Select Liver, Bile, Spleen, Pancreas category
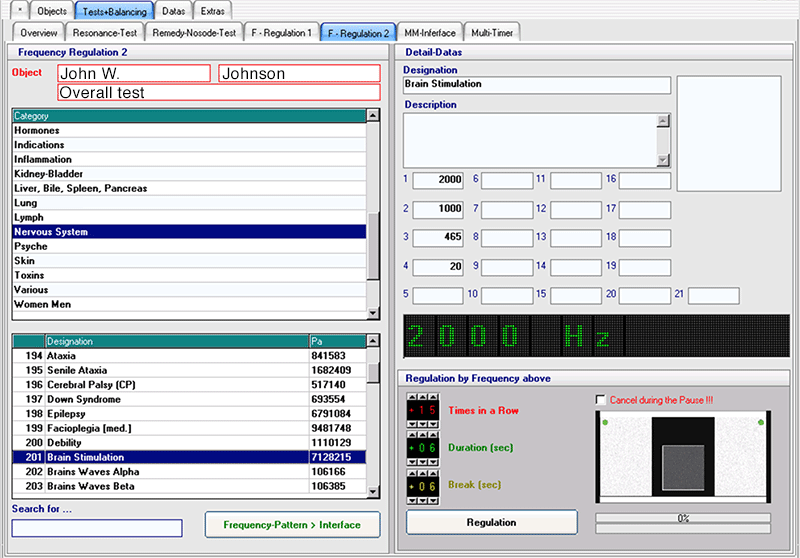800x558 pixels. tap(189, 189)
